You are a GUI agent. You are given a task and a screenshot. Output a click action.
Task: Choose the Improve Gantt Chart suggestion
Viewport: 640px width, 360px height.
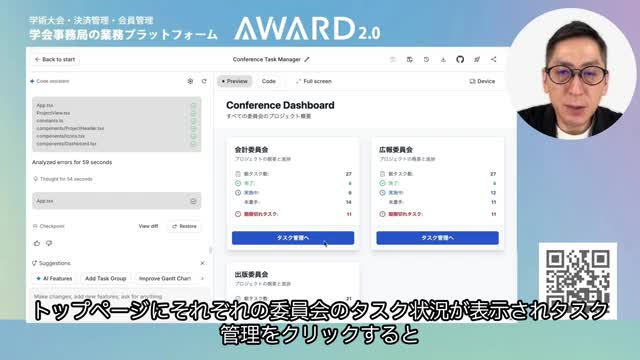point(165,278)
